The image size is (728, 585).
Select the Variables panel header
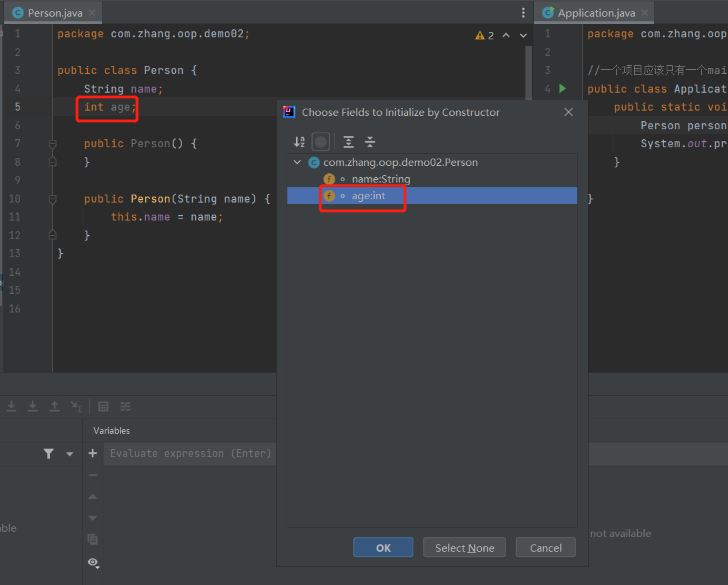tap(111, 430)
